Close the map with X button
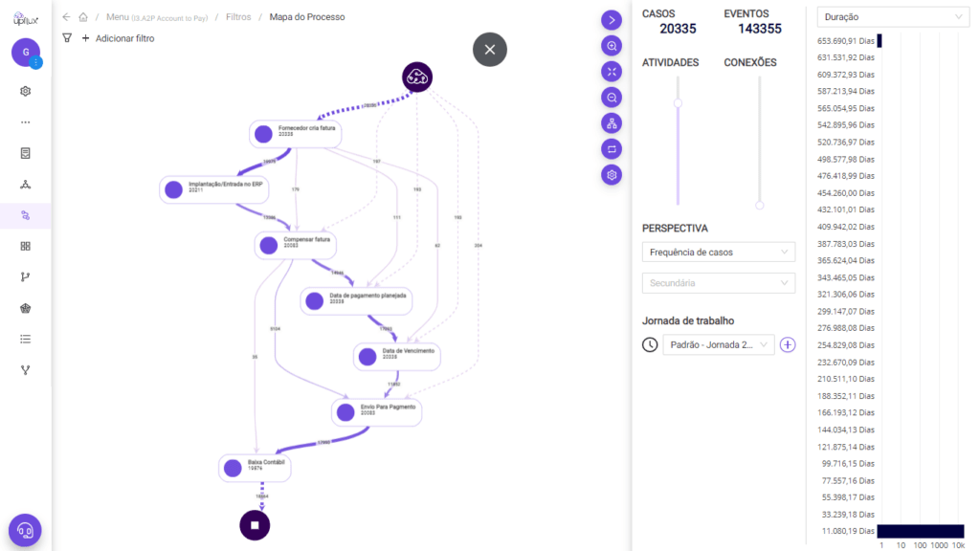Screen dimensions: 980x551 (x=490, y=50)
